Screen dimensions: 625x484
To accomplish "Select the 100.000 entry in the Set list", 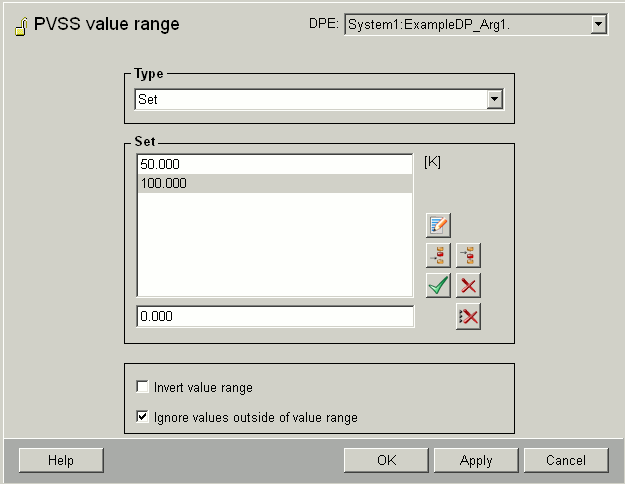I will [x=274, y=184].
